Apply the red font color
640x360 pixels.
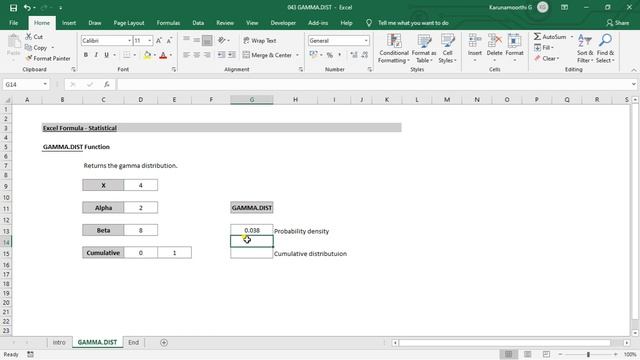[163, 55]
